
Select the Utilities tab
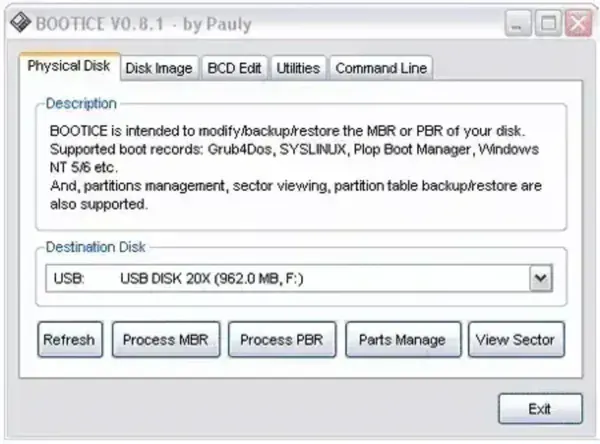pyautogui.click(x=298, y=68)
